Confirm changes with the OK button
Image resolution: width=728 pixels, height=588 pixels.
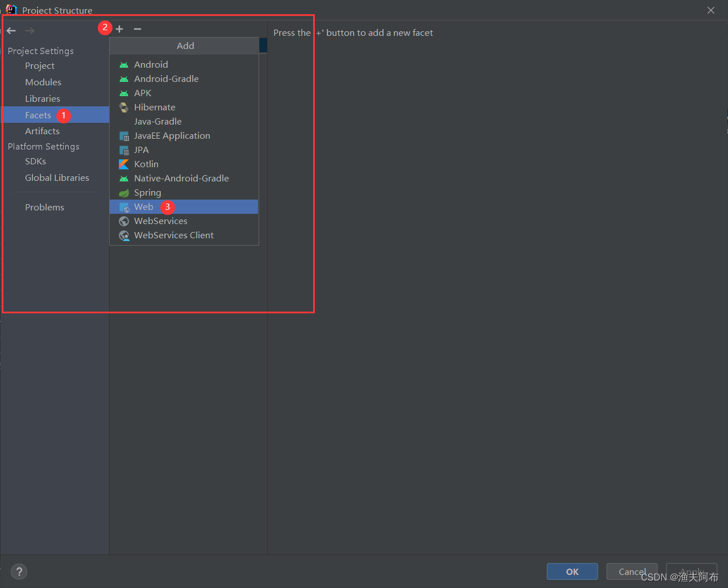coord(572,572)
